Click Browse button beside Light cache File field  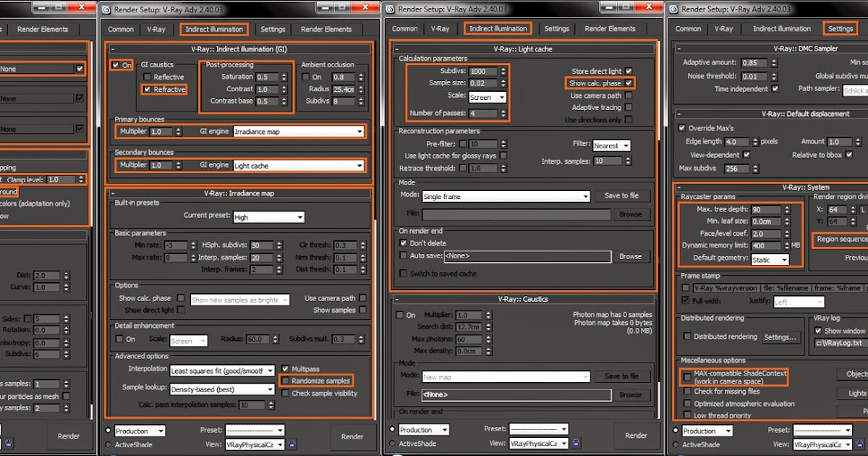tap(630, 214)
